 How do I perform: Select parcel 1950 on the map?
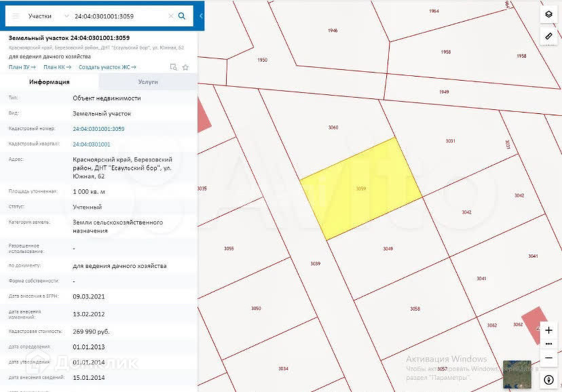point(263,60)
